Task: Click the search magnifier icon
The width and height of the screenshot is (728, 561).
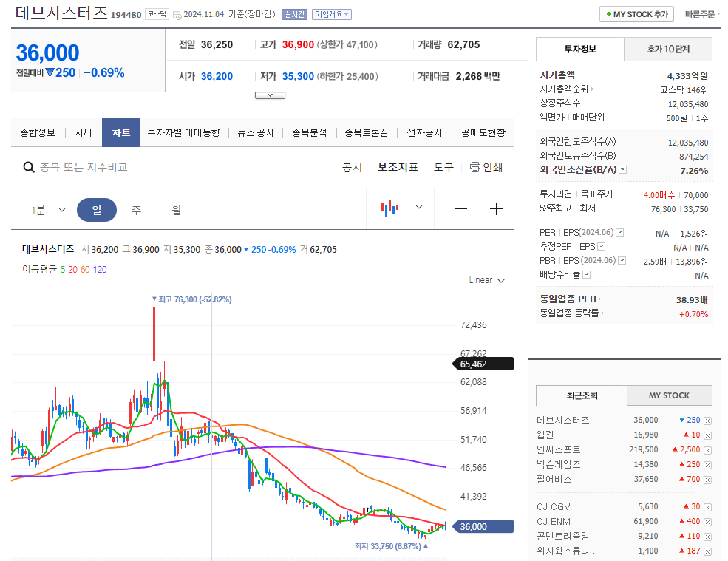Action: tap(29, 167)
